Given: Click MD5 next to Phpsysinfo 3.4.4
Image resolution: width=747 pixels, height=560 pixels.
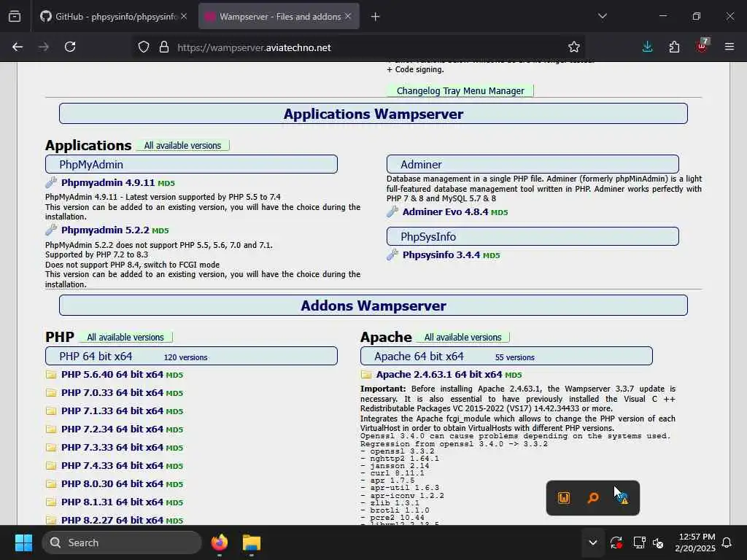Looking at the screenshot, I should point(492,256).
